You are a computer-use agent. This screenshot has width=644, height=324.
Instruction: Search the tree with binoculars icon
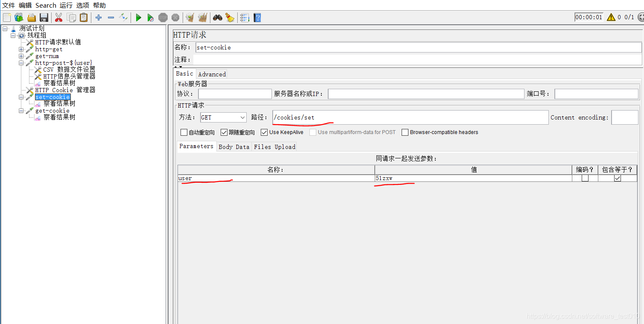218,18
